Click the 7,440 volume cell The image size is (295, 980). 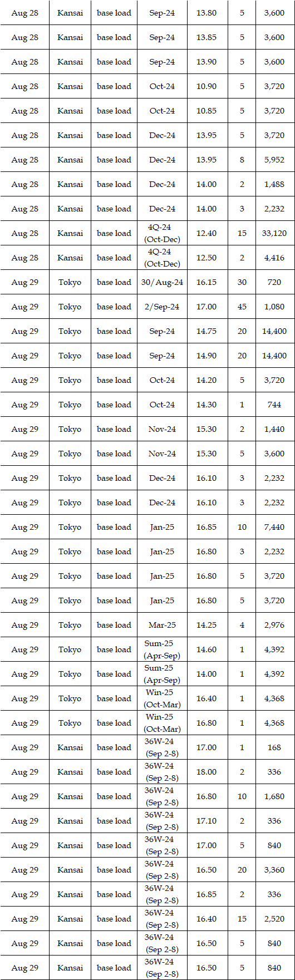point(275,527)
